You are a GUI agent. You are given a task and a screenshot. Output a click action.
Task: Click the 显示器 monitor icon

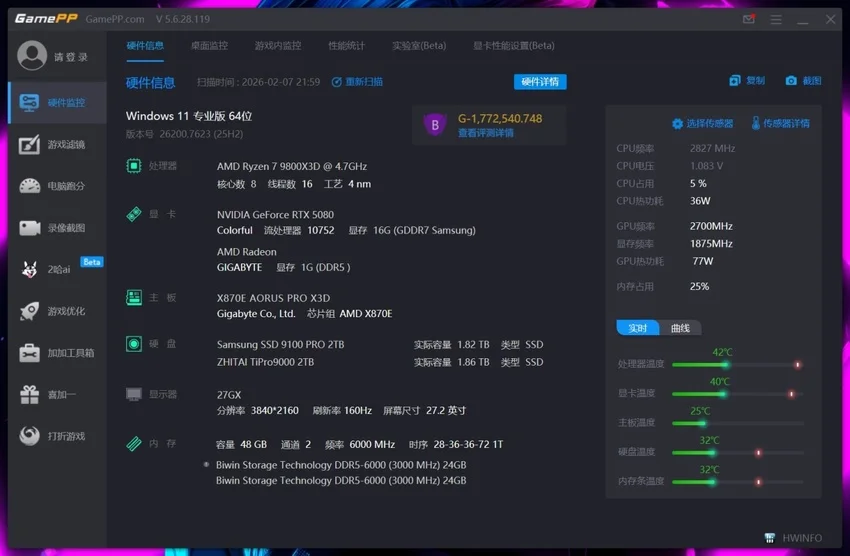coord(134,394)
